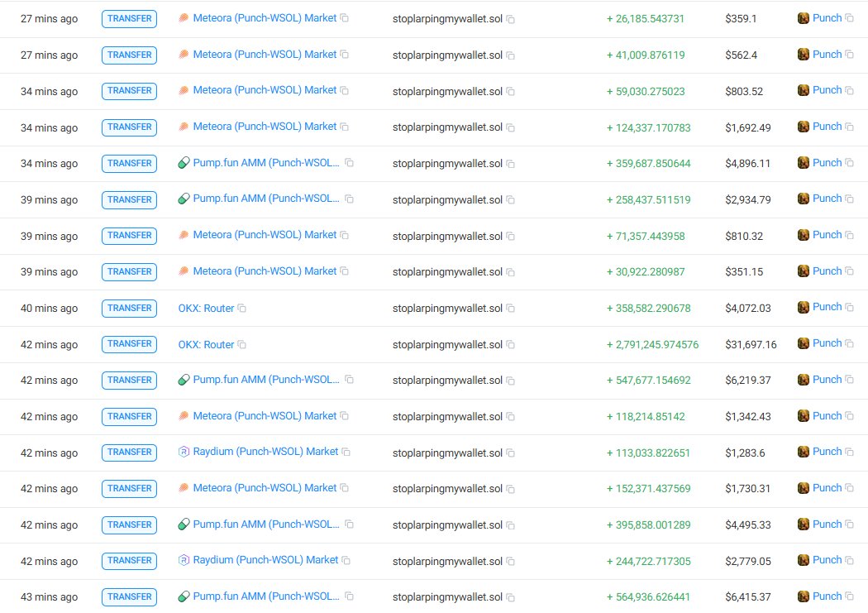Open Punch token link in the $2,779.05 row

point(827,560)
